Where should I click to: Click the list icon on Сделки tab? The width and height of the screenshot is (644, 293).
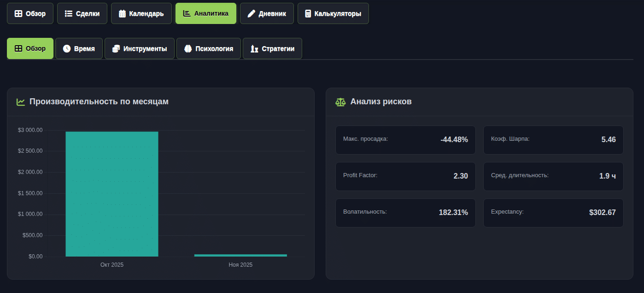(69, 14)
